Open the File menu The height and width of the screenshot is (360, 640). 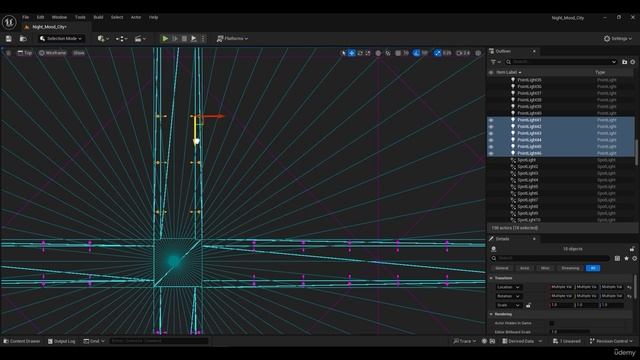coord(26,18)
